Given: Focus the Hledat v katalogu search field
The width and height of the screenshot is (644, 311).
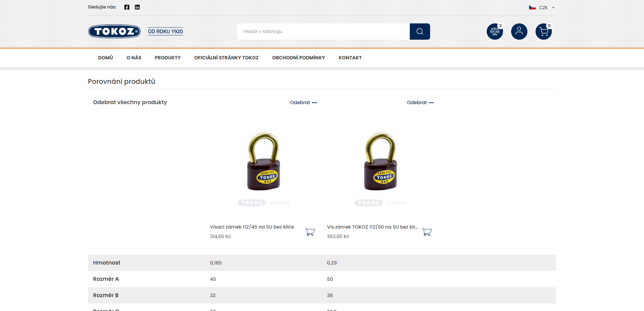Looking at the screenshot, I should pos(323,32).
